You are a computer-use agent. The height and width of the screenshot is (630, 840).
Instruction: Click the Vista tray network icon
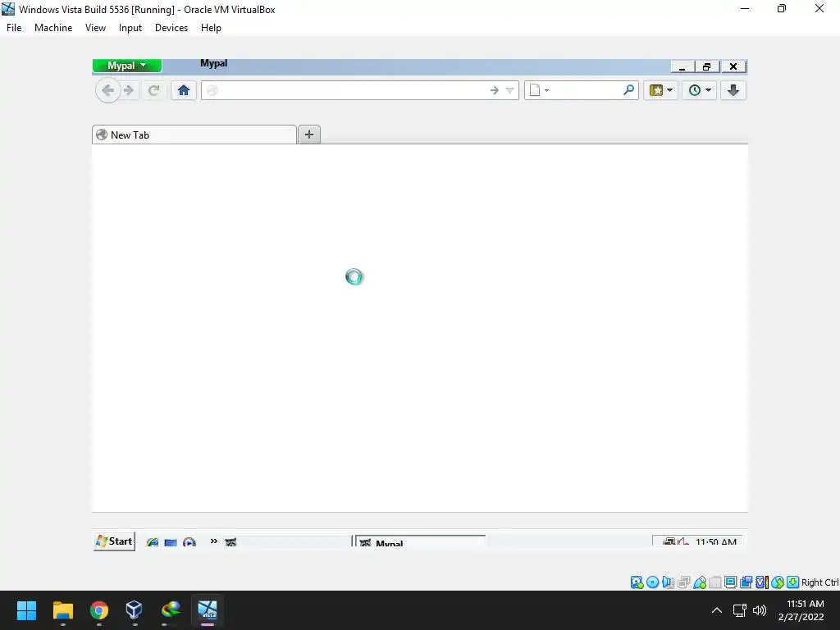pyautogui.click(x=669, y=542)
